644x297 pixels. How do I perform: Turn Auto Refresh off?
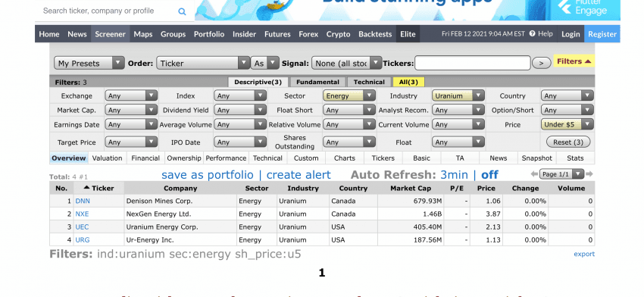[x=489, y=175]
